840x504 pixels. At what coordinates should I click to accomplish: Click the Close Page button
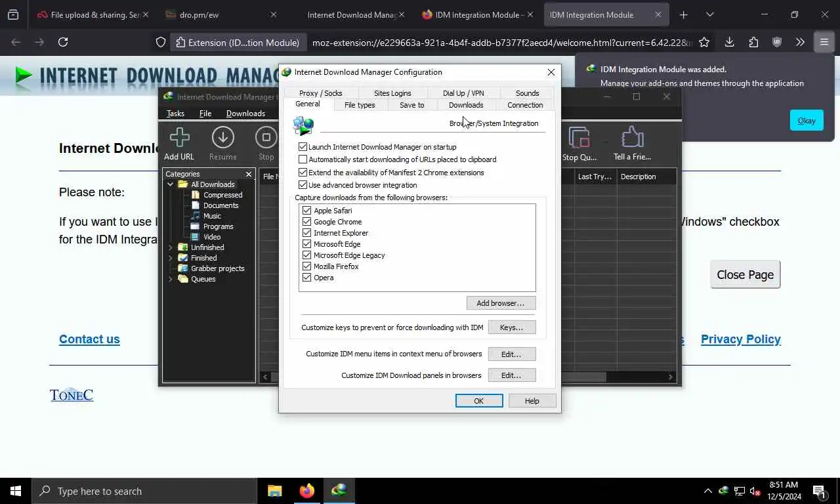point(745,275)
